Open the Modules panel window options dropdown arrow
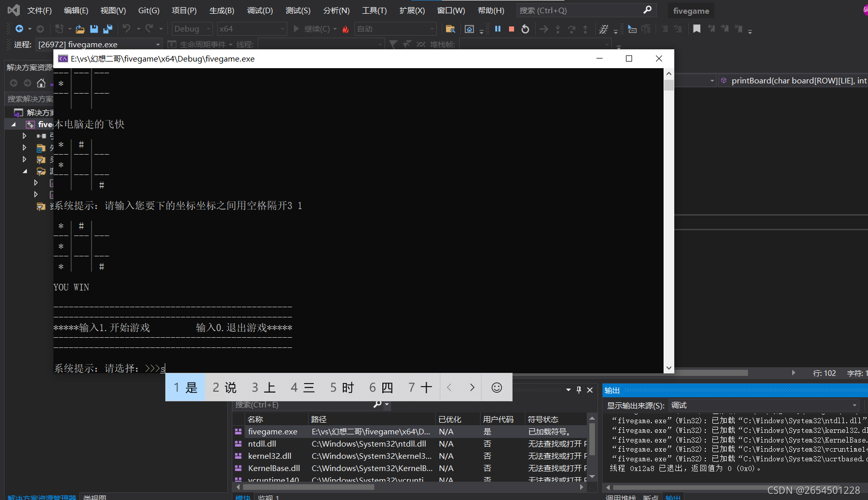 (x=568, y=390)
